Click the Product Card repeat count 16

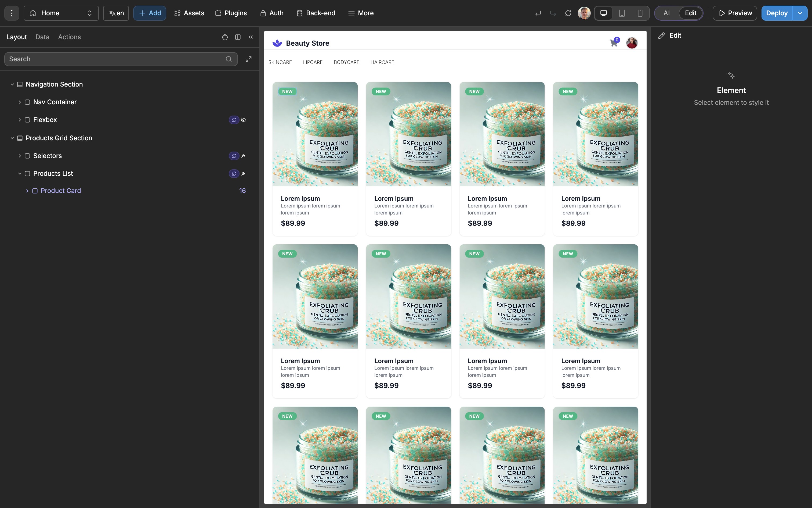[x=242, y=191]
